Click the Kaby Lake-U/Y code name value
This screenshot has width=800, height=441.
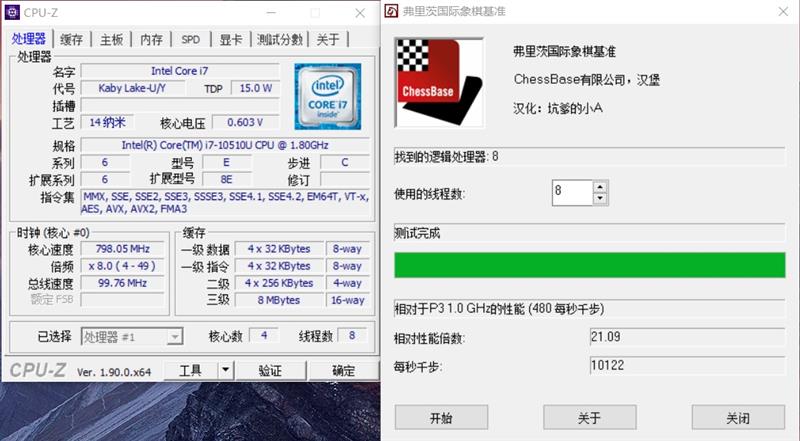(132, 88)
